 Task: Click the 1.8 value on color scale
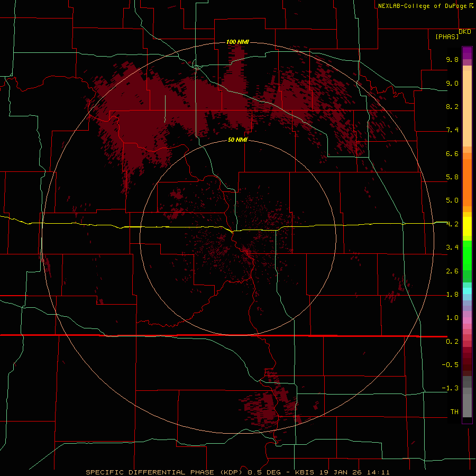click(x=452, y=295)
